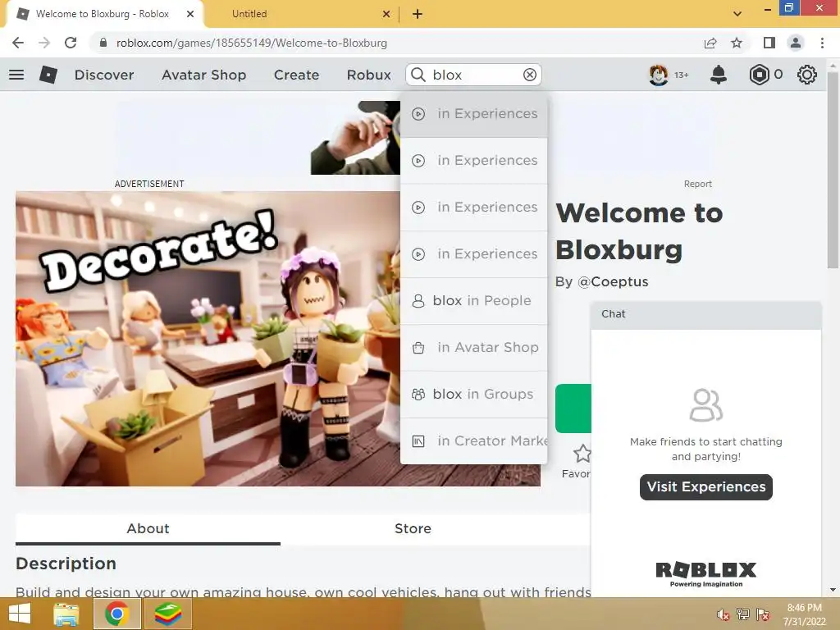Click the Favorite star icon
Viewport: 840px width, 630px height.
(x=582, y=454)
